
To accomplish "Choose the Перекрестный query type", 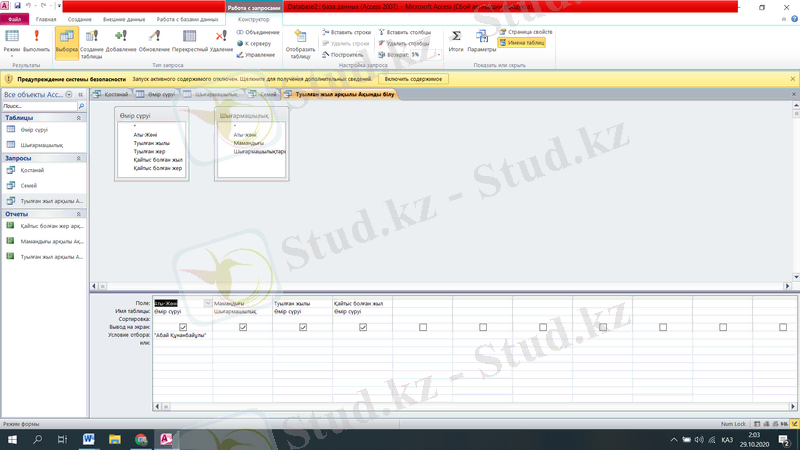I will [x=190, y=41].
